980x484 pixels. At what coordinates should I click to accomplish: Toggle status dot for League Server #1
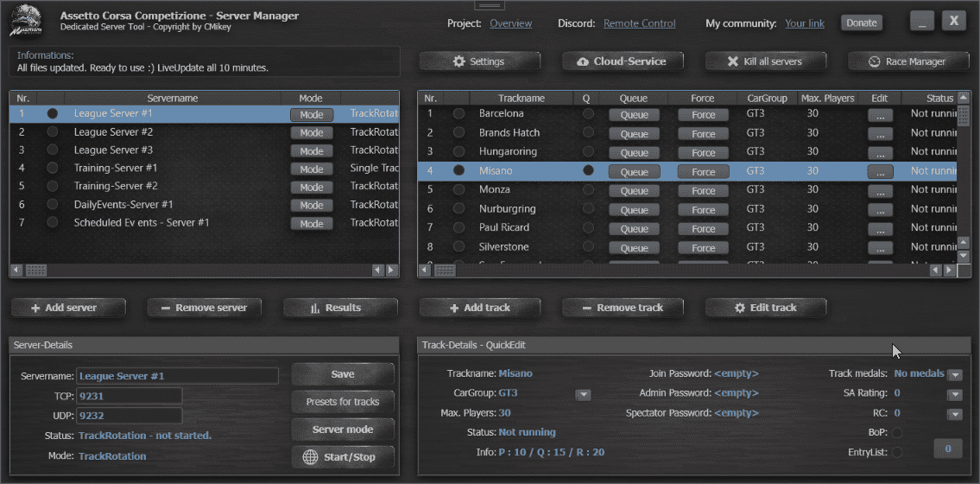53,114
